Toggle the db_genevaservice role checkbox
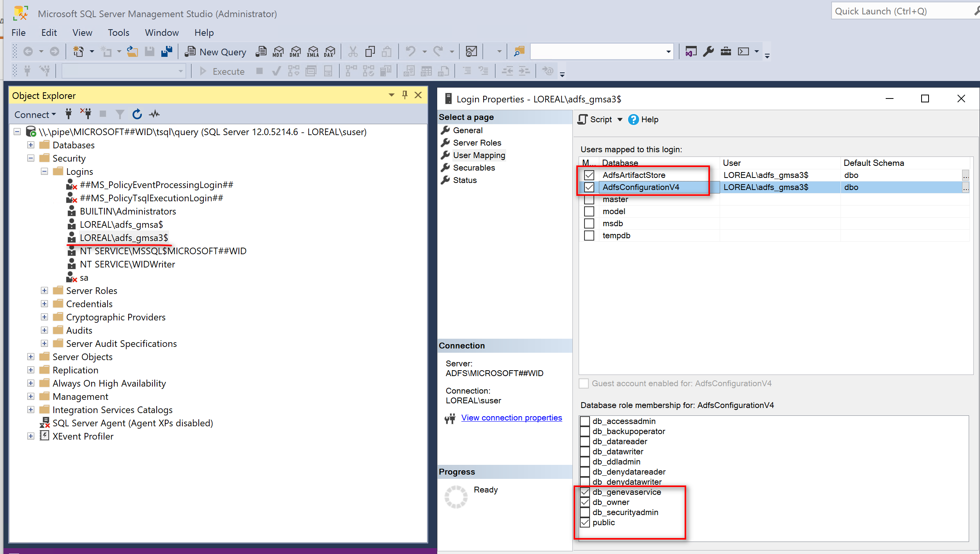 point(585,492)
